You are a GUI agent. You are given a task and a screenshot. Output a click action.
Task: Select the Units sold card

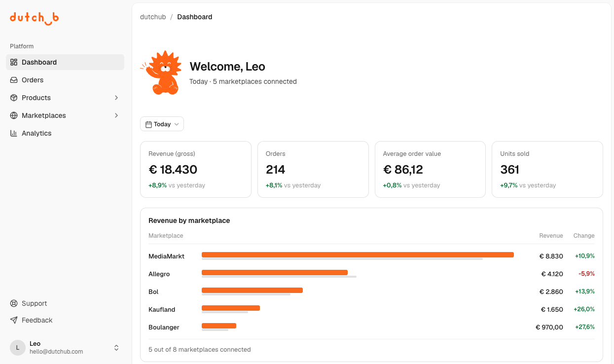[547, 170]
